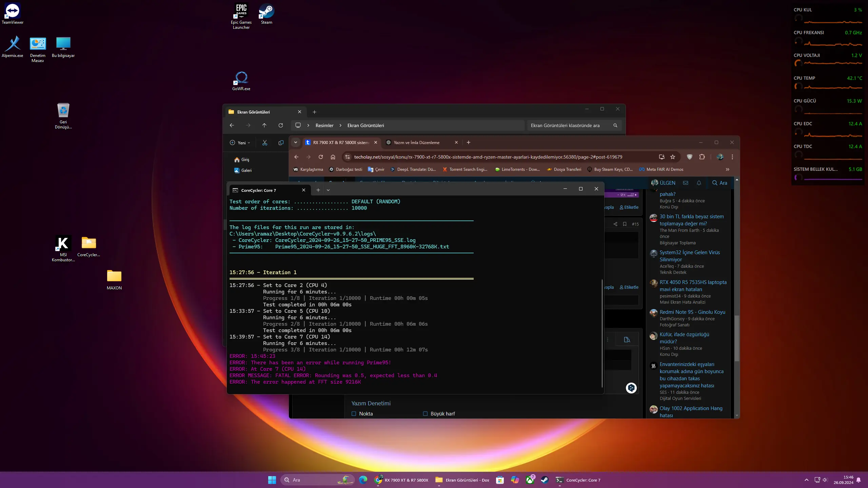The image size is (868, 488).
Task: Click the terminal window scrollbar
Action: pyautogui.click(x=602, y=333)
